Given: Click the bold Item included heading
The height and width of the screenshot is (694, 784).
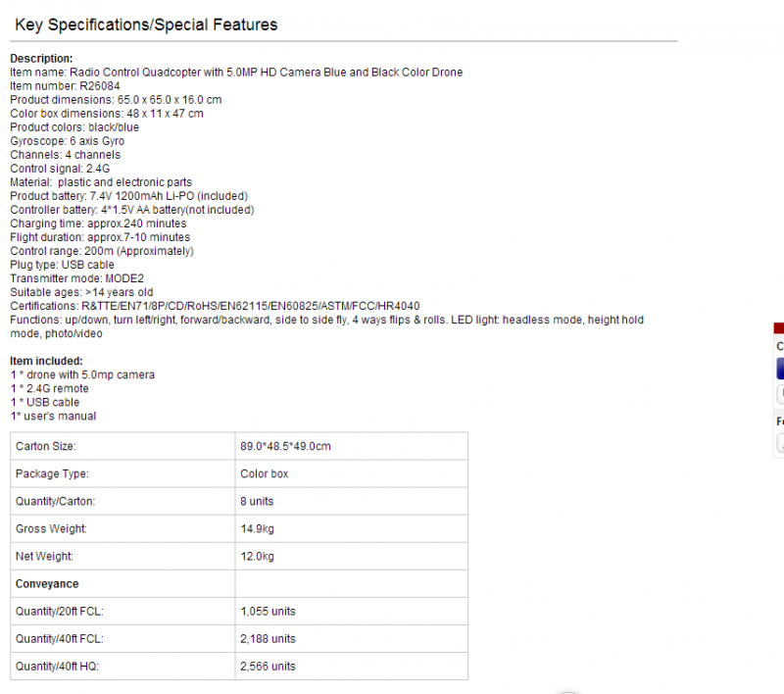Looking at the screenshot, I should pyautogui.click(x=46, y=361).
